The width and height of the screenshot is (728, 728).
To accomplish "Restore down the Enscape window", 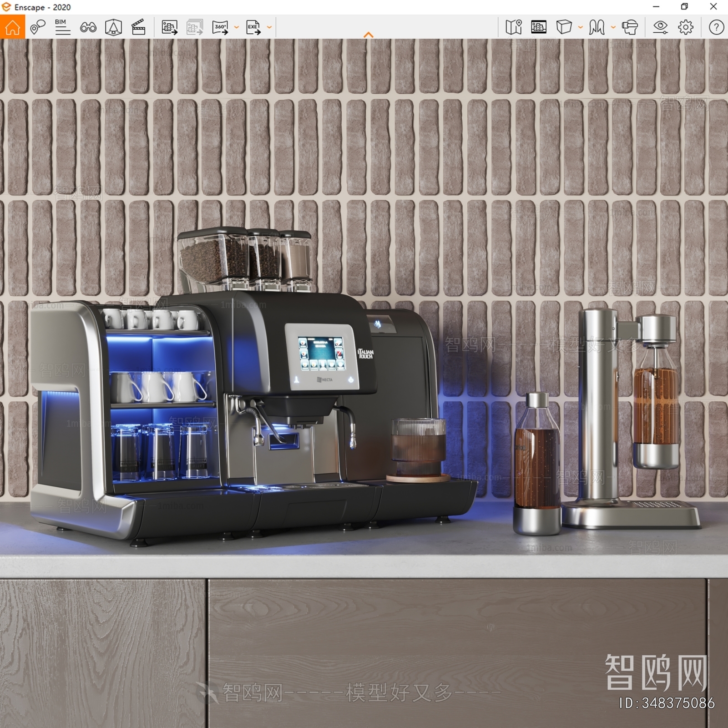I will 684,7.
